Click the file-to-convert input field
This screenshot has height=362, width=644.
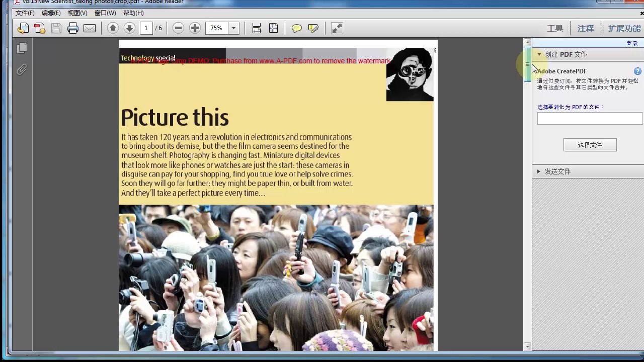(590, 118)
